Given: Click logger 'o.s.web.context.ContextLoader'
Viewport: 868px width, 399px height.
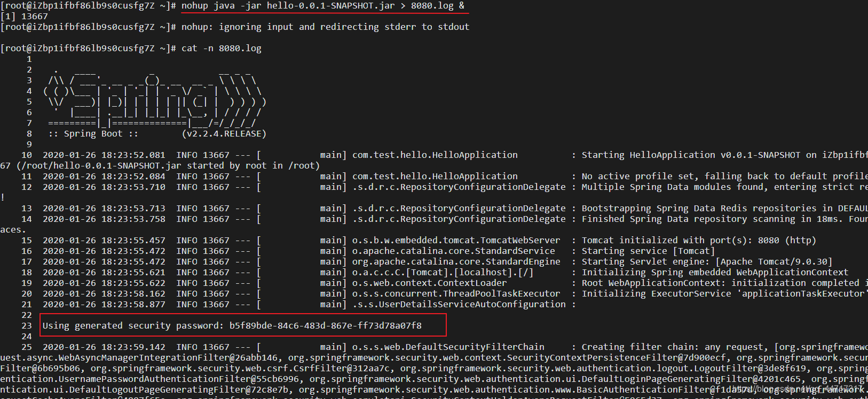Looking at the screenshot, I should coord(430,283).
